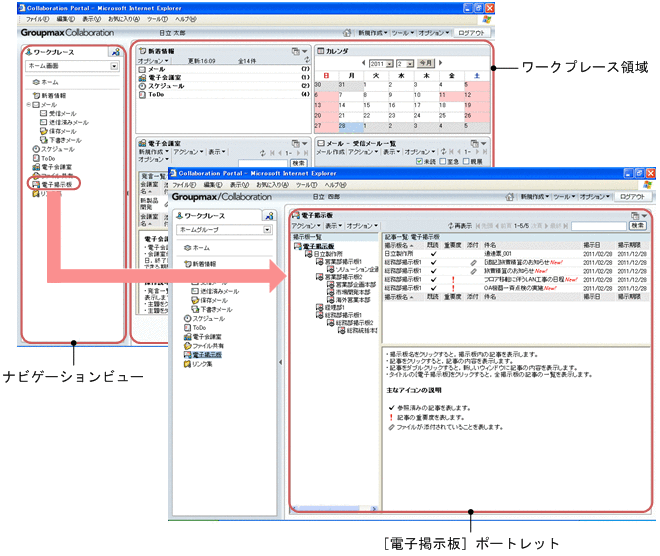Select 営業部掲示板1 in bulletin tree

[x=339, y=262]
